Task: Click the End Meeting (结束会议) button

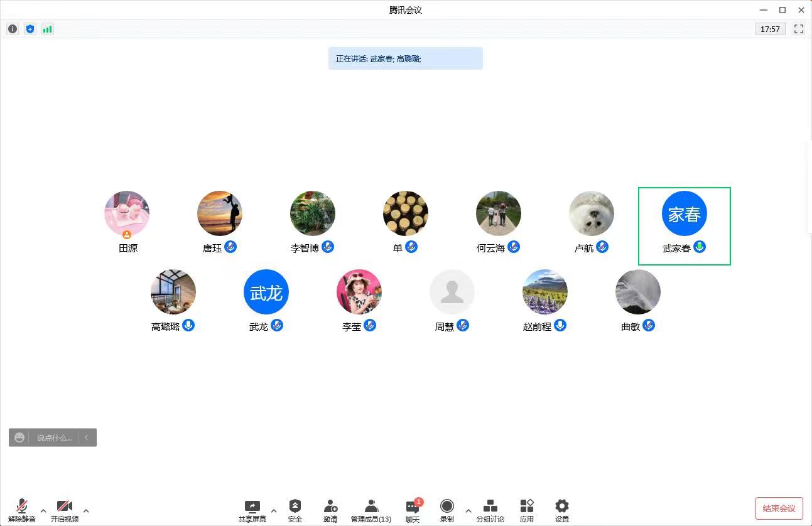Action: coord(779,508)
